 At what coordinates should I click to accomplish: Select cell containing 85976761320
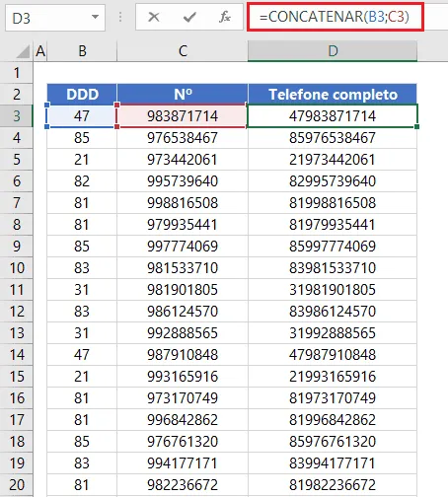coord(333,442)
